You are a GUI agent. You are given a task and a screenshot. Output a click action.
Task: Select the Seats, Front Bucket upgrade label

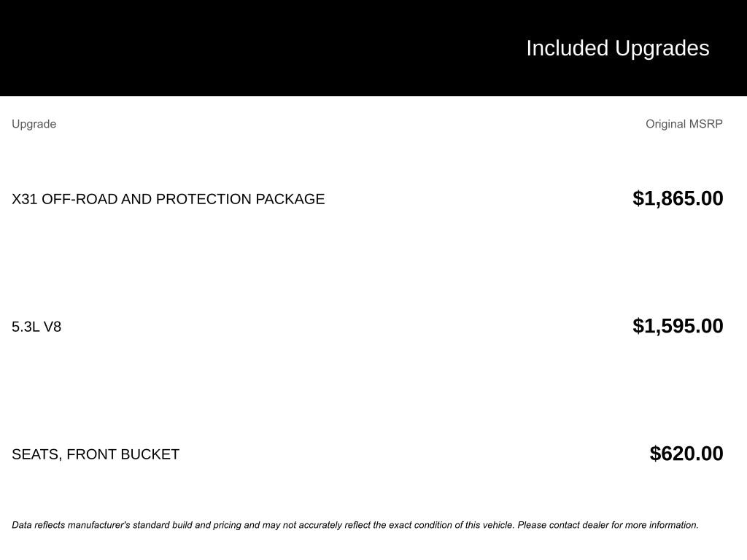click(x=96, y=454)
